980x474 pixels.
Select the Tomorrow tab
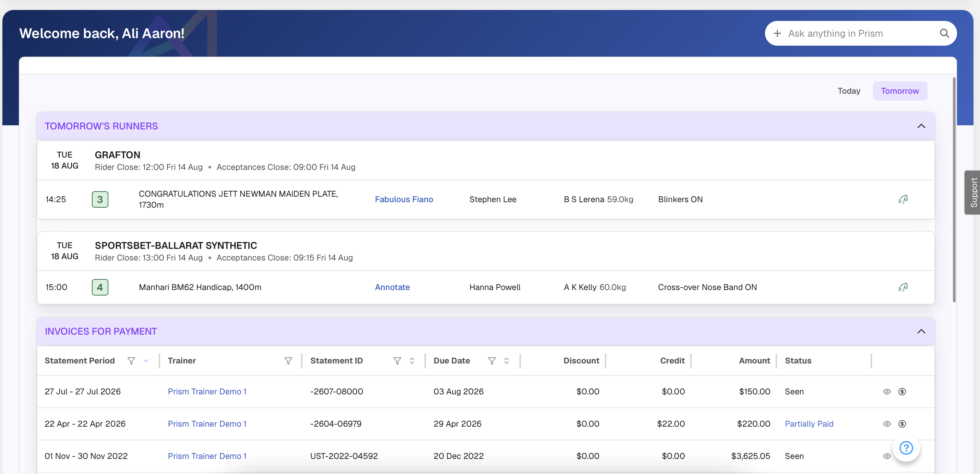click(x=900, y=91)
